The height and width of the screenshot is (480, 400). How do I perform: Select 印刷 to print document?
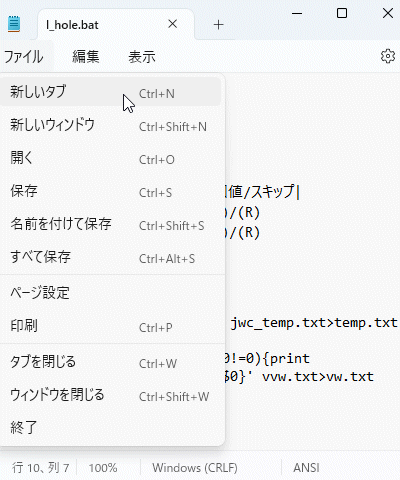[x=110, y=326]
